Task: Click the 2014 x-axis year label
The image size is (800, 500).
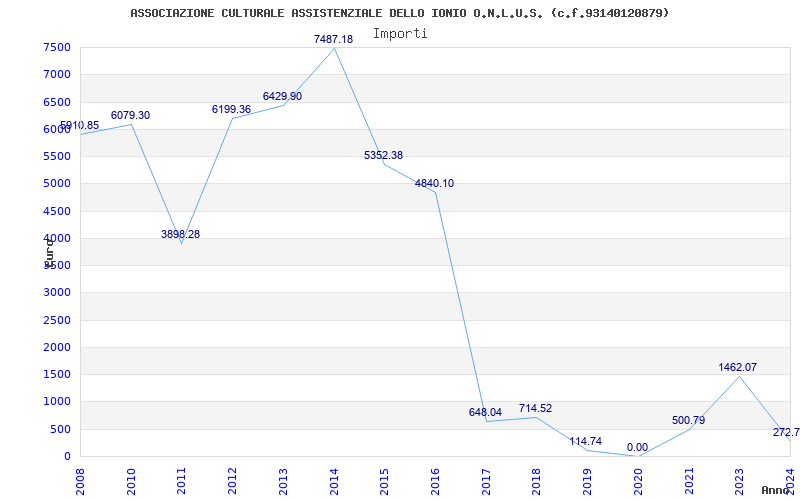Action: 334,481
